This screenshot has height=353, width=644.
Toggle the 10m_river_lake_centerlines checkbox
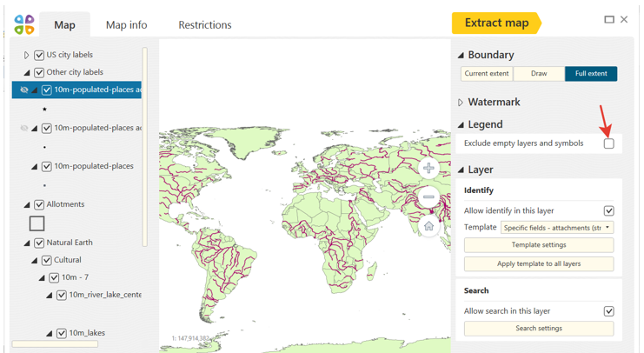pos(62,295)
